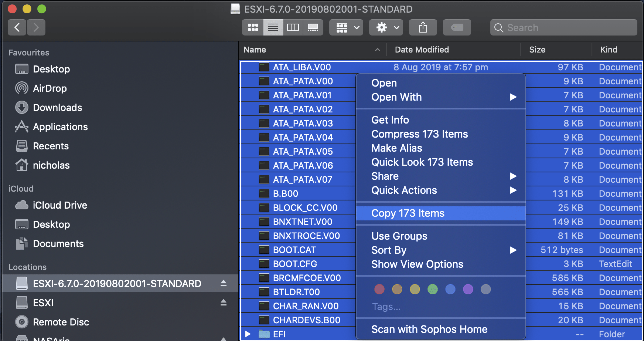
Task: Click the Share toolbar button
Action: tap(423, 28)
